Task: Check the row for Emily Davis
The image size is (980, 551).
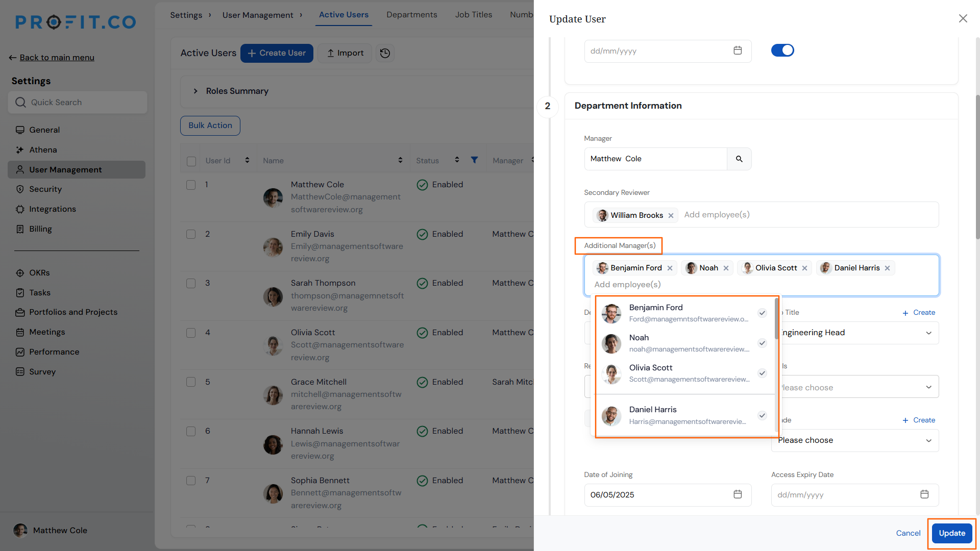Action: click(191, 234)
